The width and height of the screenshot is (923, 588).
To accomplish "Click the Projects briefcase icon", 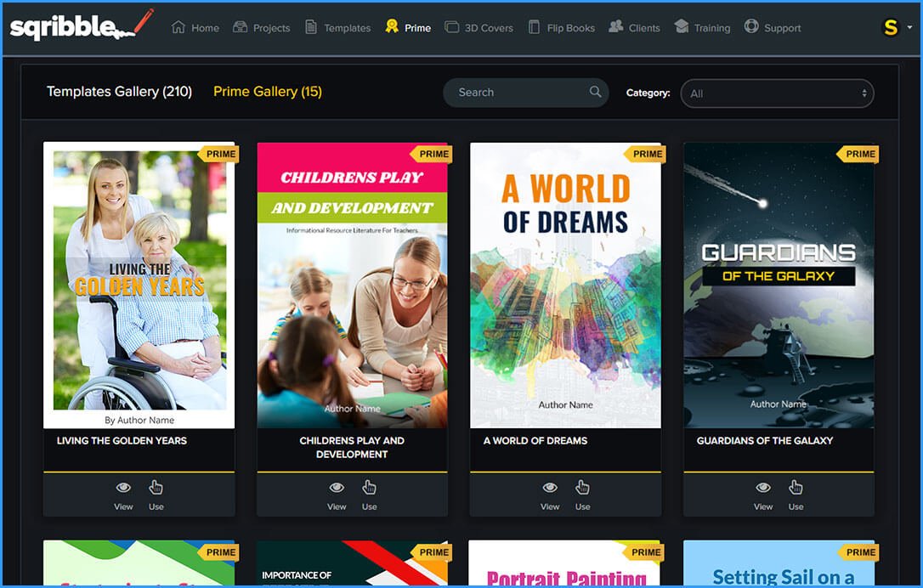I will point(241,27).
